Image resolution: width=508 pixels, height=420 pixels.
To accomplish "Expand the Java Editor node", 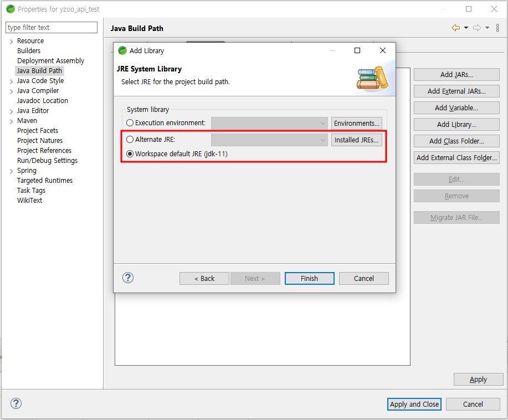I will click(11, 111).
